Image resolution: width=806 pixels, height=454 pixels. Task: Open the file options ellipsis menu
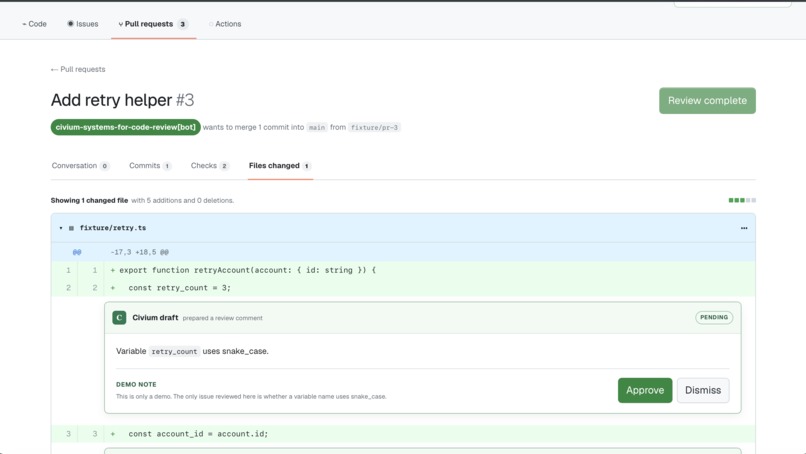pyautogui.click(x=744, y=228)
